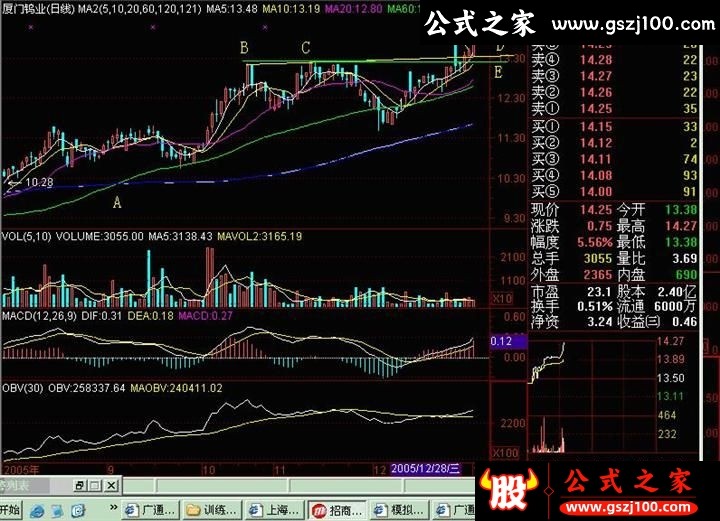Select the MA20:12.80 indicator label
The height and width of the screenshot is (521, 720).
tap(353, 9)
